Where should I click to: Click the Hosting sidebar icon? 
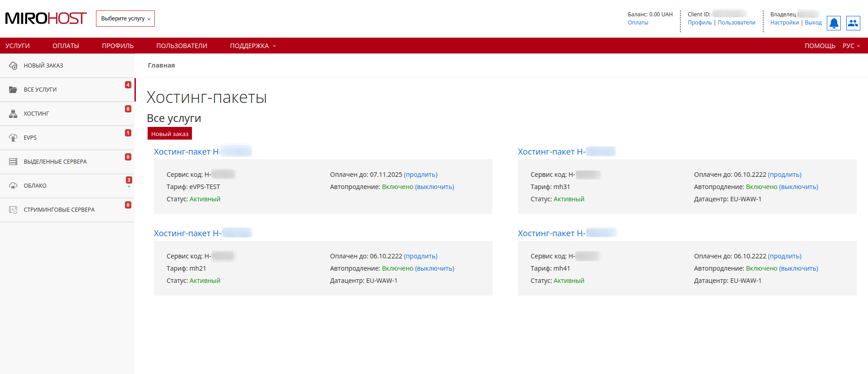13,114
